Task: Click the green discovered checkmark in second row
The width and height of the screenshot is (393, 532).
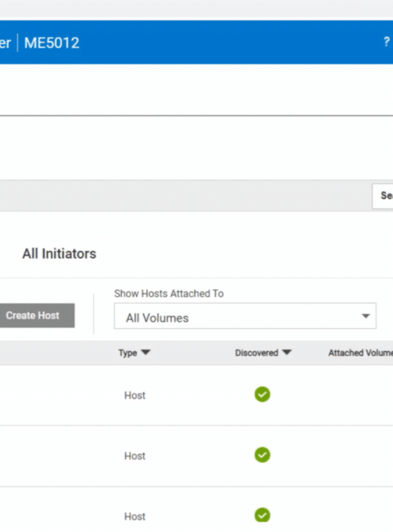Action: [x=262, y=455]
